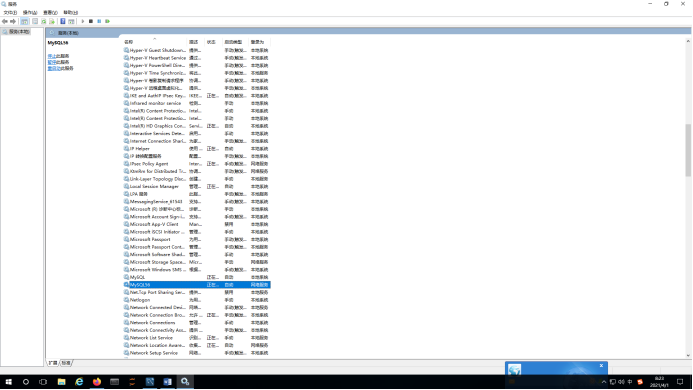This screenshot has width=693, height=390.
Task: Switch to the 扩展 tab at the bottom
Action: [53, 363]
